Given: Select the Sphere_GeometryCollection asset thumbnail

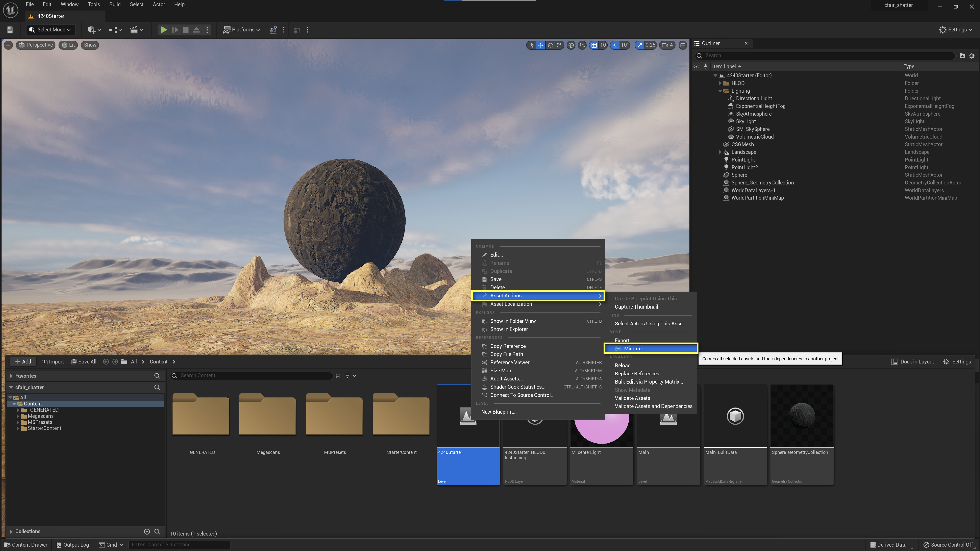Looking at the screenshot, I should pos(802,435).
